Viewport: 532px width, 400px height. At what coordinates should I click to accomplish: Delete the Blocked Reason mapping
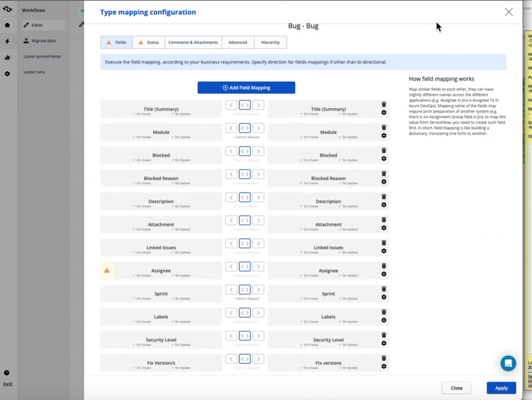click(384, 173)
